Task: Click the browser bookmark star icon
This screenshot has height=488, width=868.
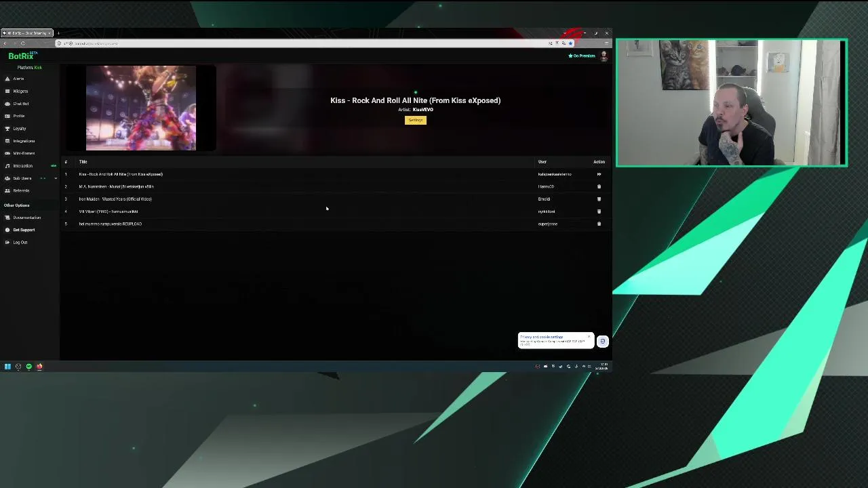Action: (x=570, y=43)
